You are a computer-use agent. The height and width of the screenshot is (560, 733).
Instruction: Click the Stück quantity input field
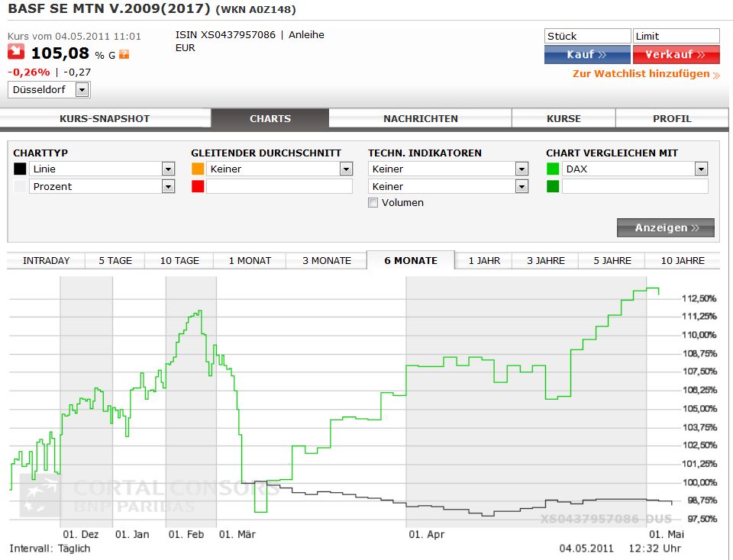587,36
